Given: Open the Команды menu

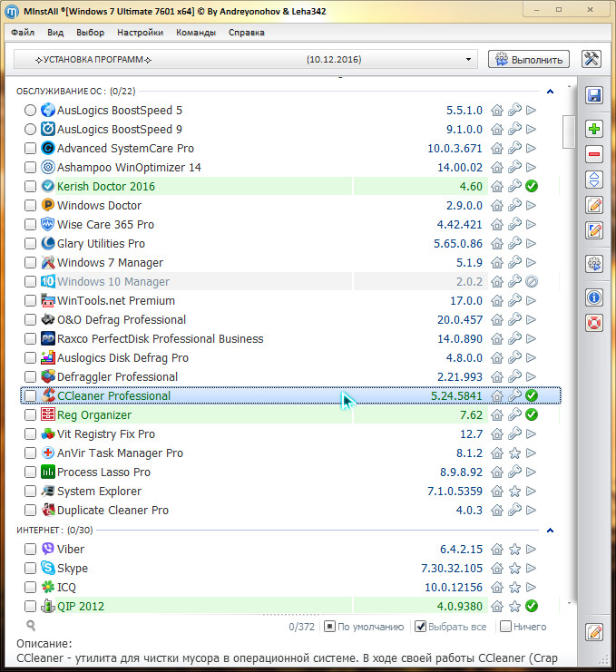Looking at the screenshot, I should pos(195,33).
